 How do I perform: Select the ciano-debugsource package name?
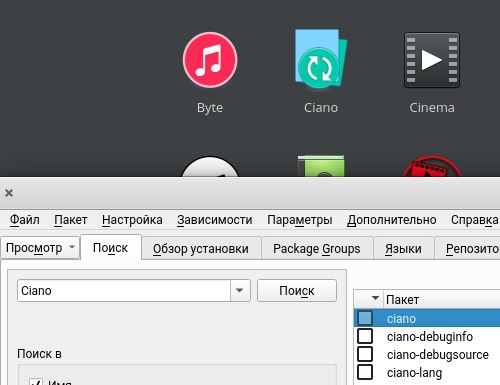click(x=438, y=355)
